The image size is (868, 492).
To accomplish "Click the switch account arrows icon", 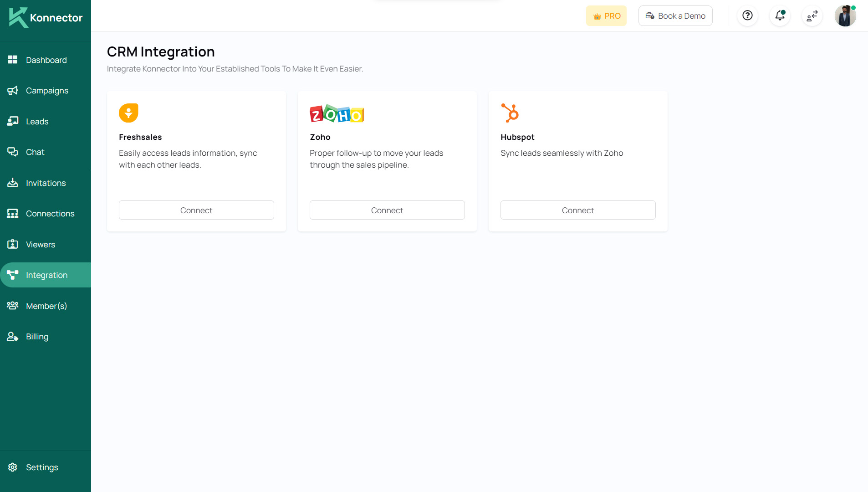I will (812, 16).
